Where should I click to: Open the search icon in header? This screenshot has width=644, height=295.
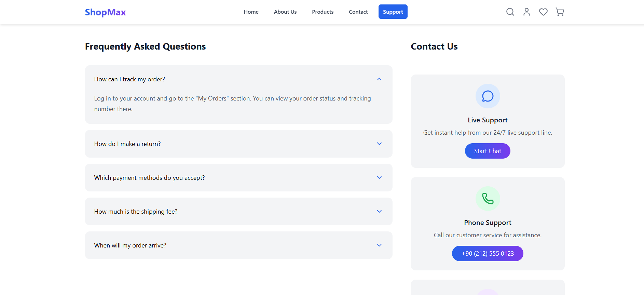(510, 12)
